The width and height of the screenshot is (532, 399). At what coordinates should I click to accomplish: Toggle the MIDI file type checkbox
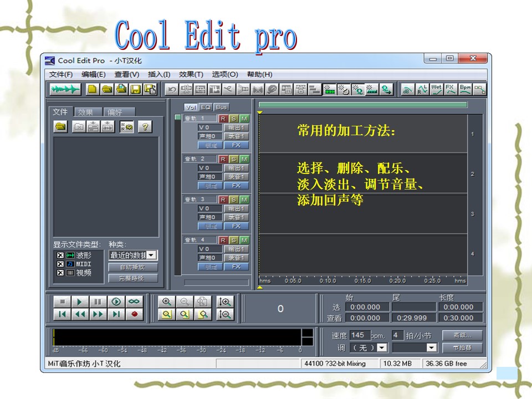point(60,264)
